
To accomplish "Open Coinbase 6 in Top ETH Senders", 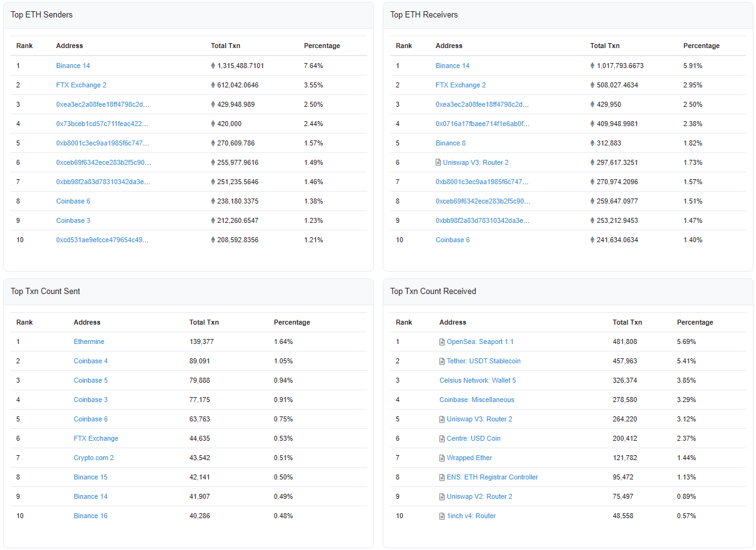I will click(x=73, y=201).
